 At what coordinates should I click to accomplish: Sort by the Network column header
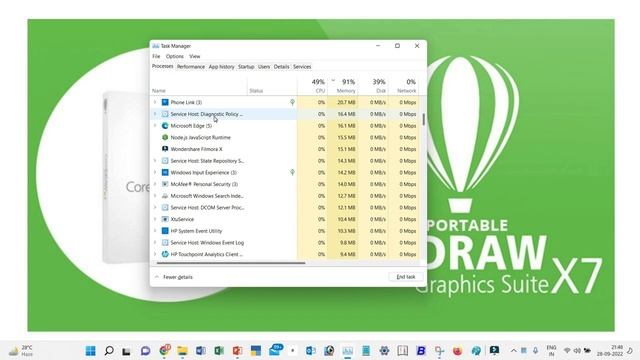tap(404, 86)
